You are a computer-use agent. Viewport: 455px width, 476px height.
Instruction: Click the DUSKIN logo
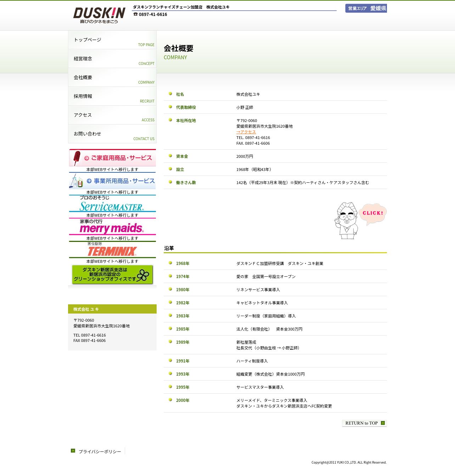click(99, 15)
